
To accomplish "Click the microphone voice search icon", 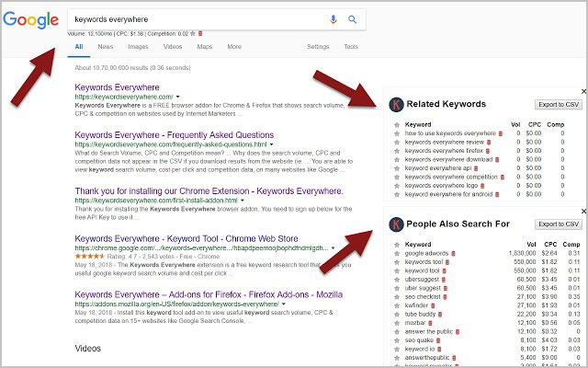I will [x=333, y=19].
